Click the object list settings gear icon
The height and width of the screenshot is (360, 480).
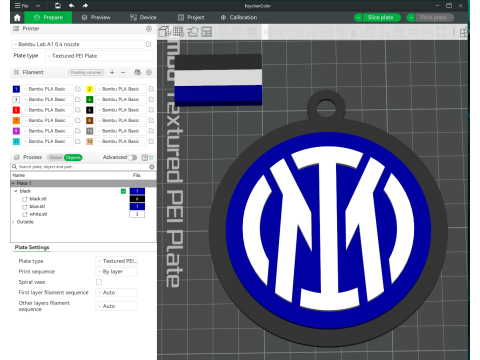tap(152, 167)
